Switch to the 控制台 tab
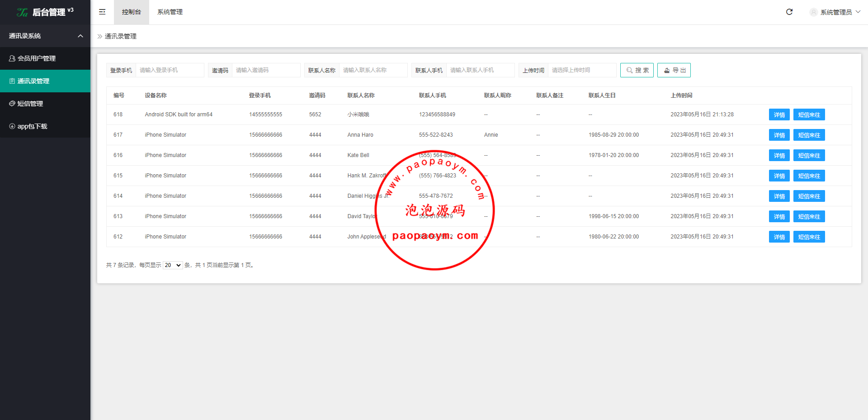 pyautogui.click(x=131, y=12)
